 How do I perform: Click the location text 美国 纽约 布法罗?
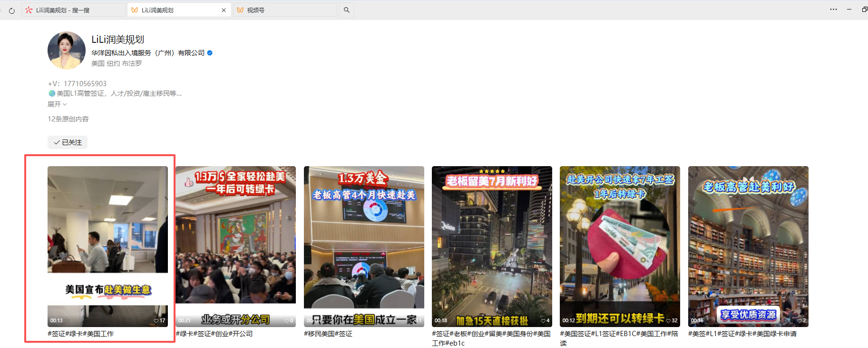click(x=117, y=63)
